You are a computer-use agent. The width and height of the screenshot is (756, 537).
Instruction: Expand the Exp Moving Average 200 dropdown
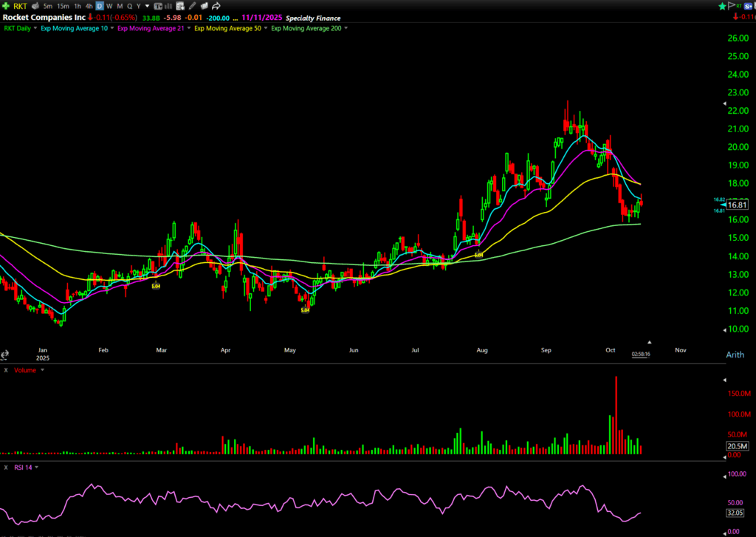tap(346, 28)
